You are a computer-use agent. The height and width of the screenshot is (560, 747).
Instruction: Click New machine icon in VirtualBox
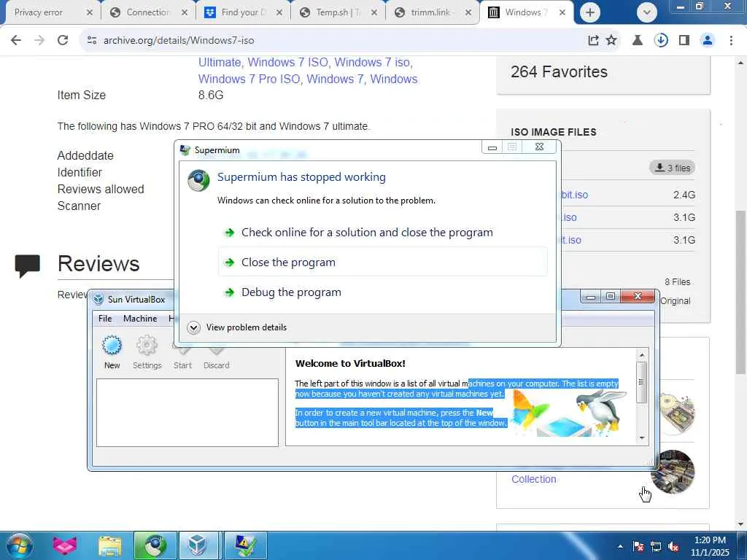click(112, 352)
